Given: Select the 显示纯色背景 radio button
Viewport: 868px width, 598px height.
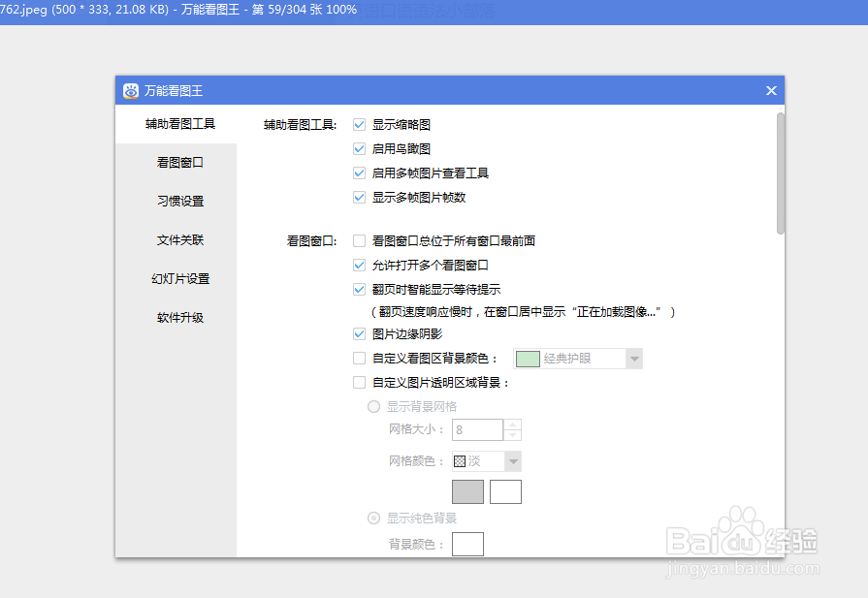Looking at the screenshot, I should (x=373, y=518).
